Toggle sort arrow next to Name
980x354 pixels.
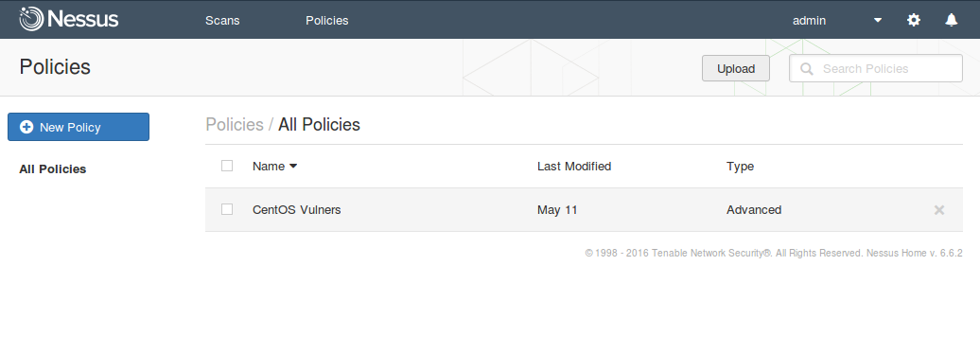[293, 167]
